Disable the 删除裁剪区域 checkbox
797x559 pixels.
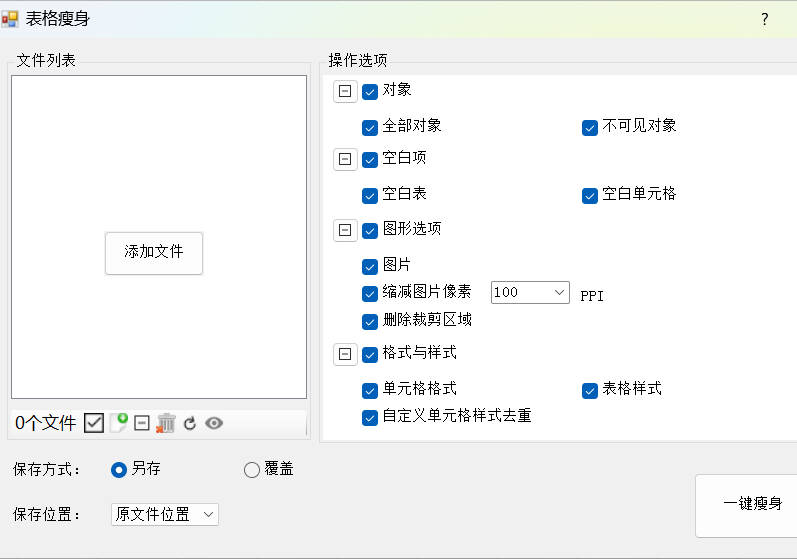click(x=370, y=321)
